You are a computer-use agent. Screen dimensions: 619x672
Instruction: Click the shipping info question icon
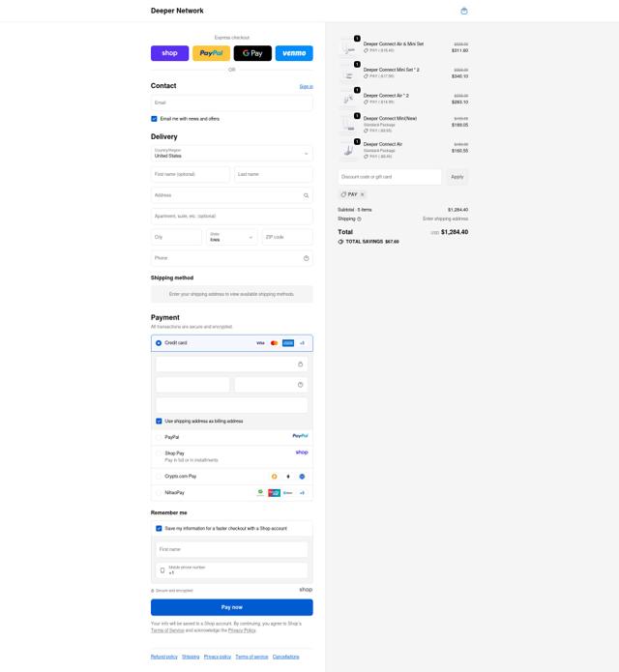point(359,219)
